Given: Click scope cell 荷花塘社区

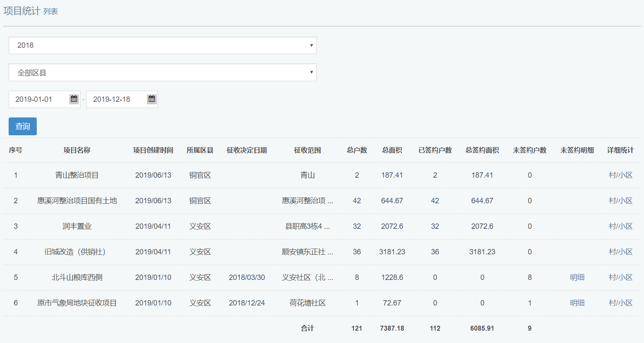Looking at the screenshot, I should point(307,303).
